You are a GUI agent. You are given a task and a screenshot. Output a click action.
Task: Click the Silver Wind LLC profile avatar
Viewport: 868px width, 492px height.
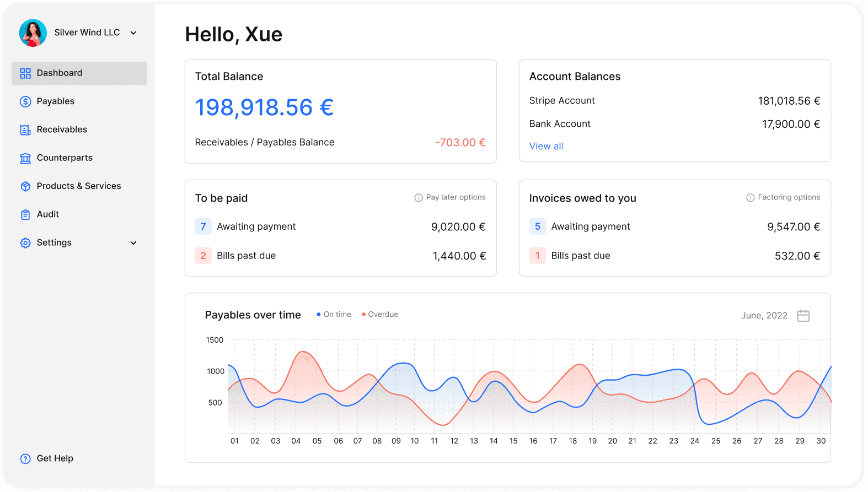[x=33, y=33]
